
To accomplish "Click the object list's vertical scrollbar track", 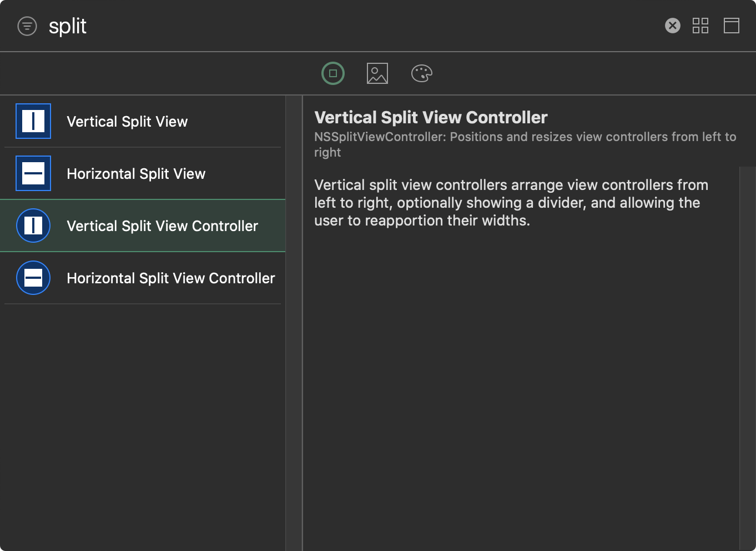I will click(x=293, y=322).
